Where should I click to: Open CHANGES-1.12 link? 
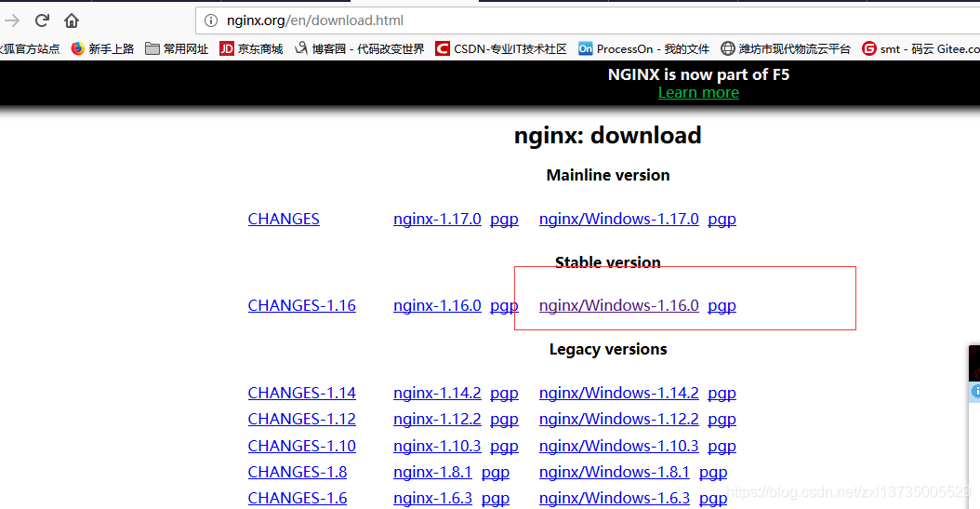tap(302, 419)
